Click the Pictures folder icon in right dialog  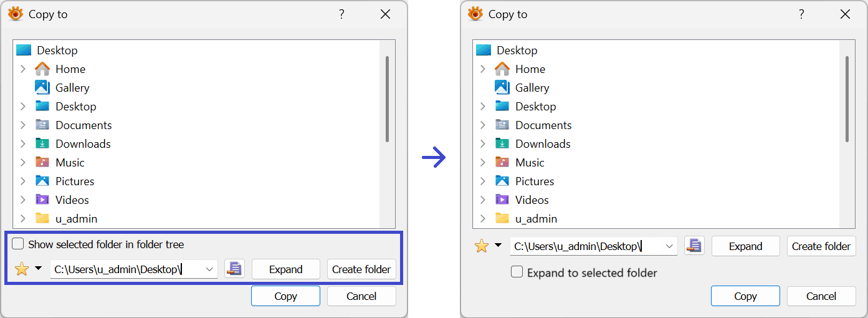click(x=502, y=181)
